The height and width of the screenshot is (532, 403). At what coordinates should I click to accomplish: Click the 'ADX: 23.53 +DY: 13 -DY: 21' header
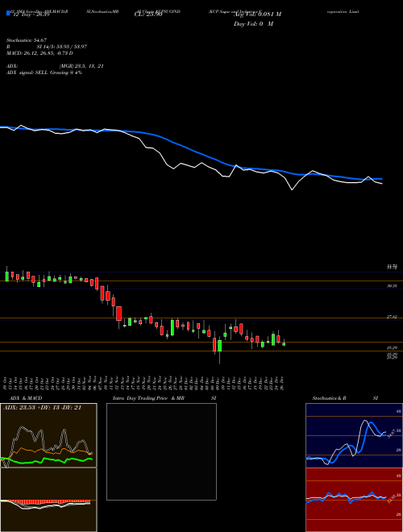(42, 408)
